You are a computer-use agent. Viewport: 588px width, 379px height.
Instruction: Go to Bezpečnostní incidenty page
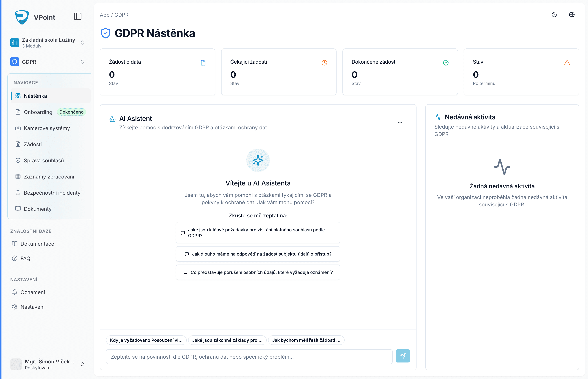coord(52,193)
